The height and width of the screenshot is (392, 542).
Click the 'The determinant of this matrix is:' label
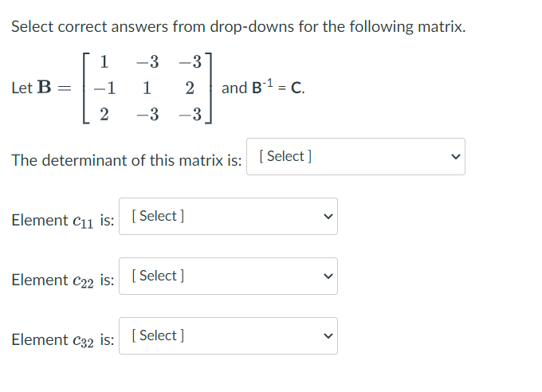click(x=127, y=160)
